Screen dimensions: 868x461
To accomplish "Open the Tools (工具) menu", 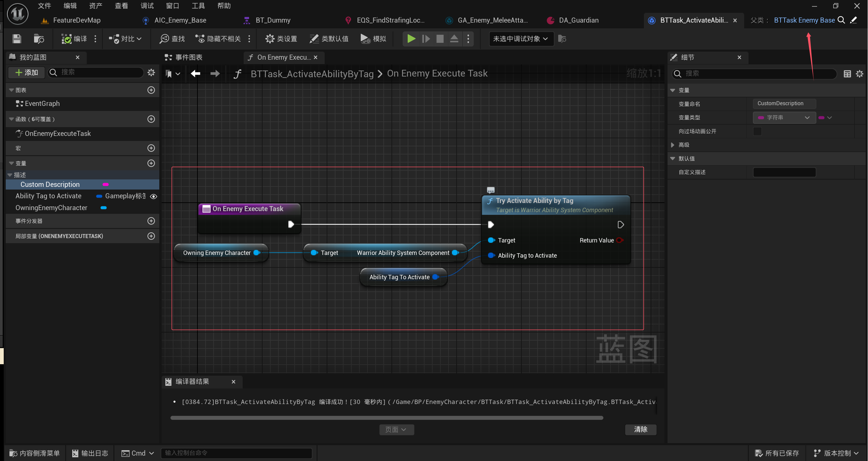I will [x=198, y=6].
